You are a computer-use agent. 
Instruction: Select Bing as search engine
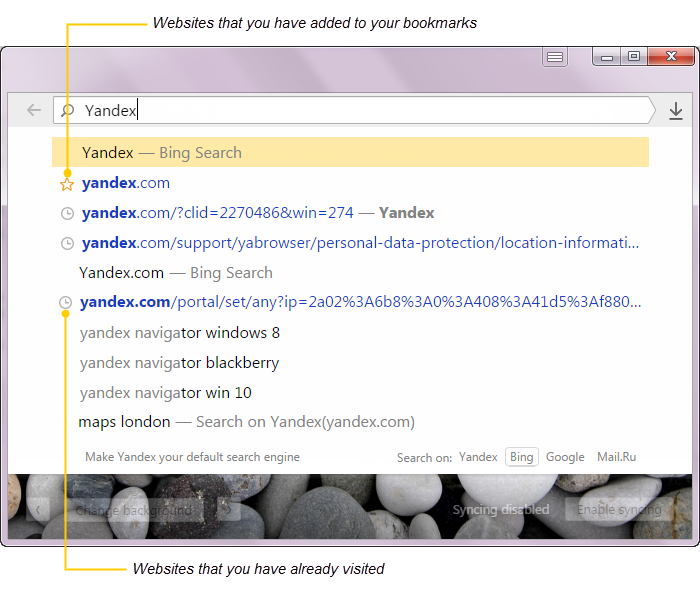tap(521, 457)
